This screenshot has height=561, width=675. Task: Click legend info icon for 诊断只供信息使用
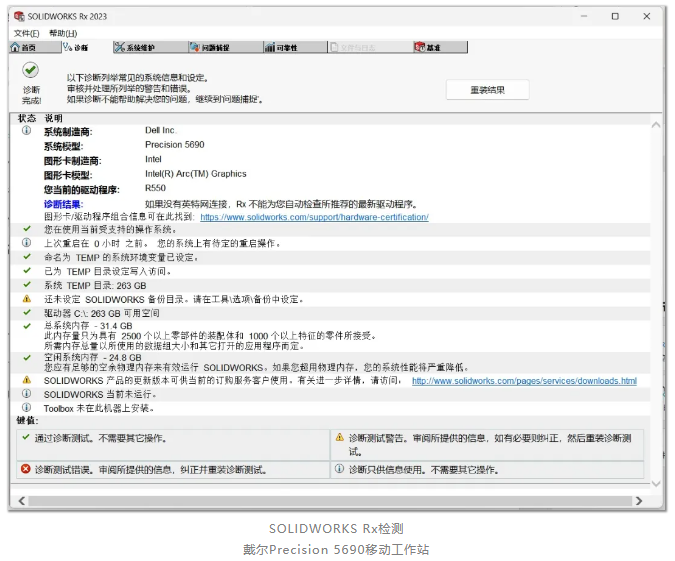[x=340, y=468]
